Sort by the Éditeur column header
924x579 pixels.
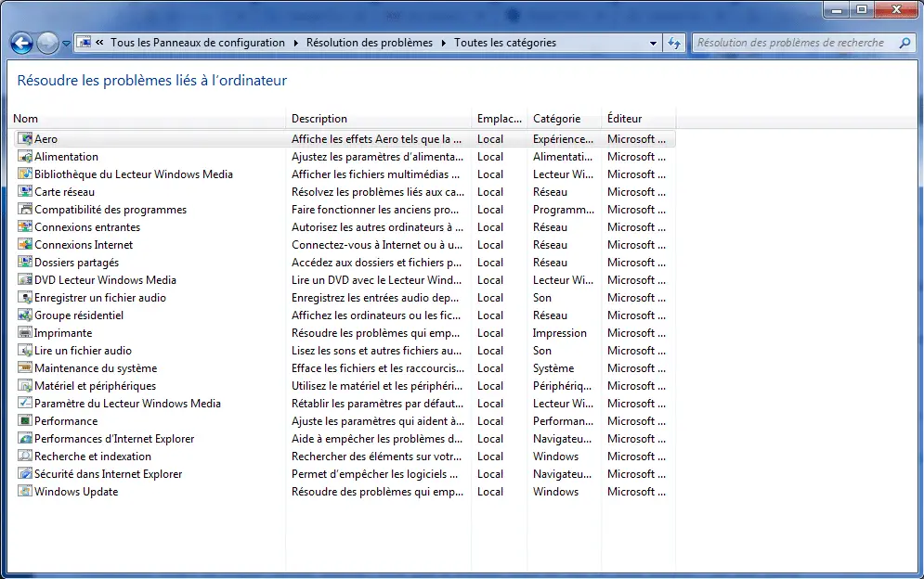click(x=639, y=119)
